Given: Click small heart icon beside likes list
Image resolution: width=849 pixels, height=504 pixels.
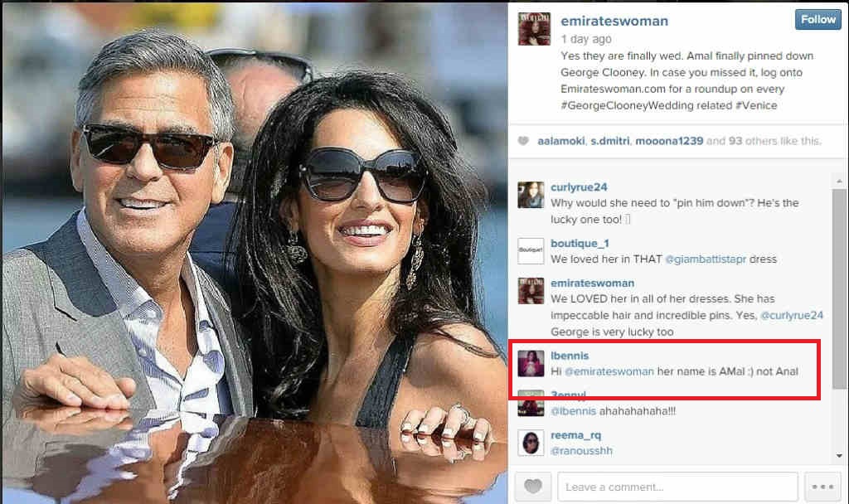Looking at the screenshot, I should pyautogui.click(x=523, y=141).
